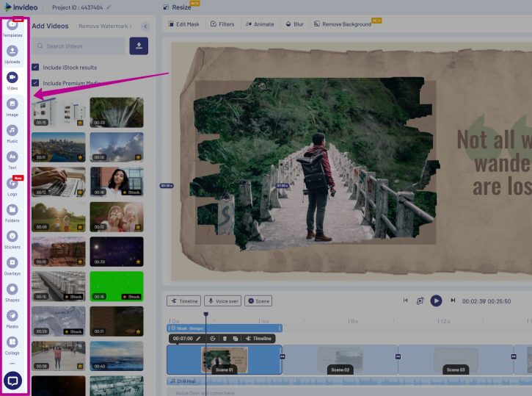Screen dimensions: 532x396
Task: Select Scene 02 in the timeline
Action: coord(340,360)
